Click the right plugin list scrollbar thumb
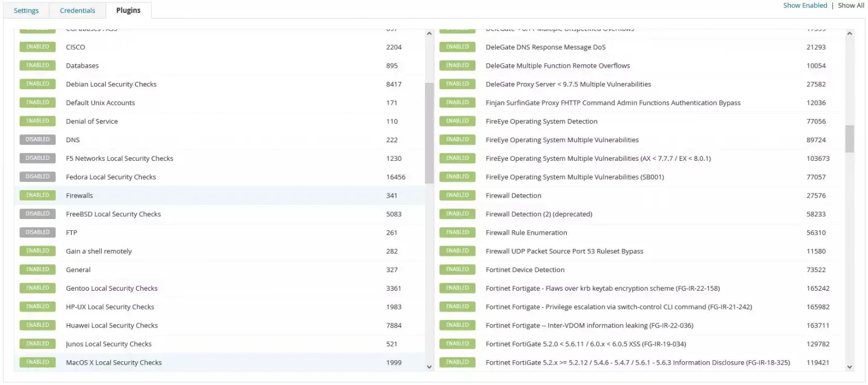868x385 pixels. pyautogui.click(x=849, y=139)
